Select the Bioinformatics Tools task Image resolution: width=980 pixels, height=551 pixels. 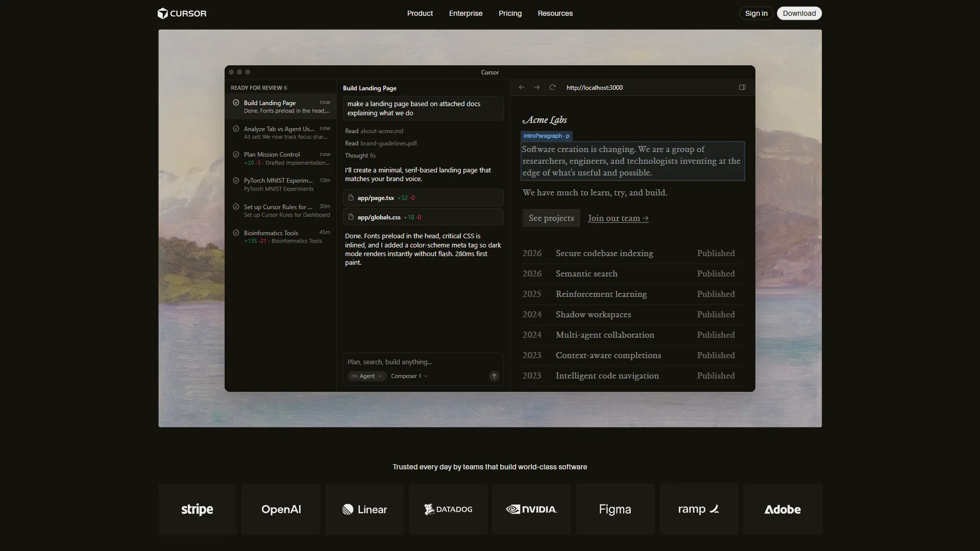click(x=281, y=237)
